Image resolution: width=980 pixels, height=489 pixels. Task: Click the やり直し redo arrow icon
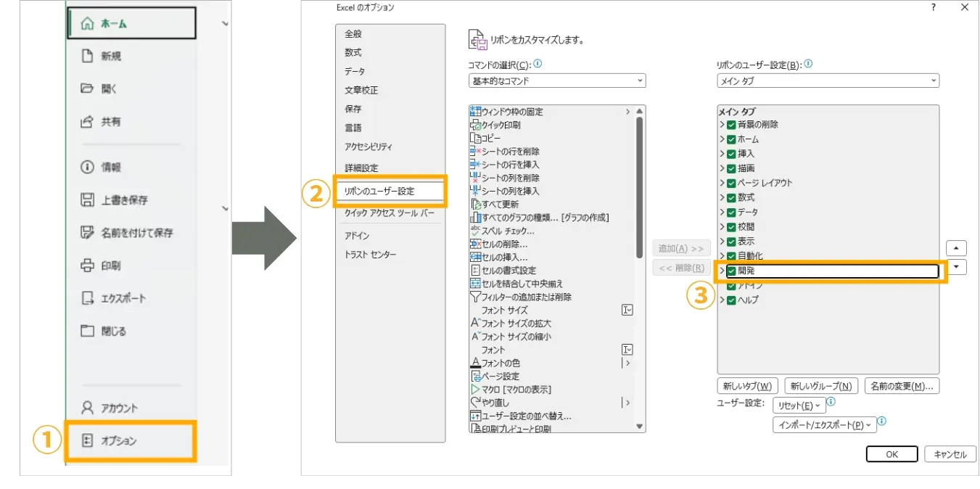point(476,402)
